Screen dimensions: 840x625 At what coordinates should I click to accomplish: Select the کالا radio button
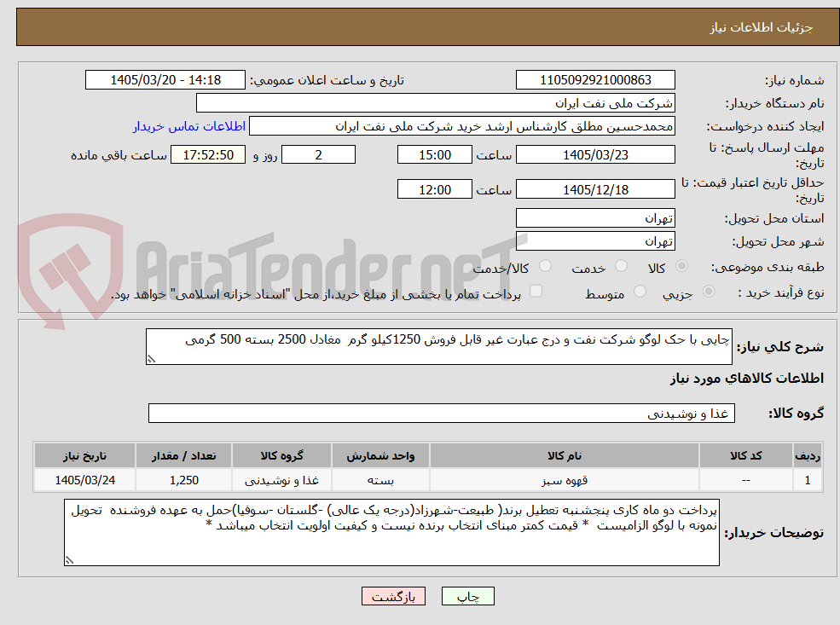[x=681, y=266]
